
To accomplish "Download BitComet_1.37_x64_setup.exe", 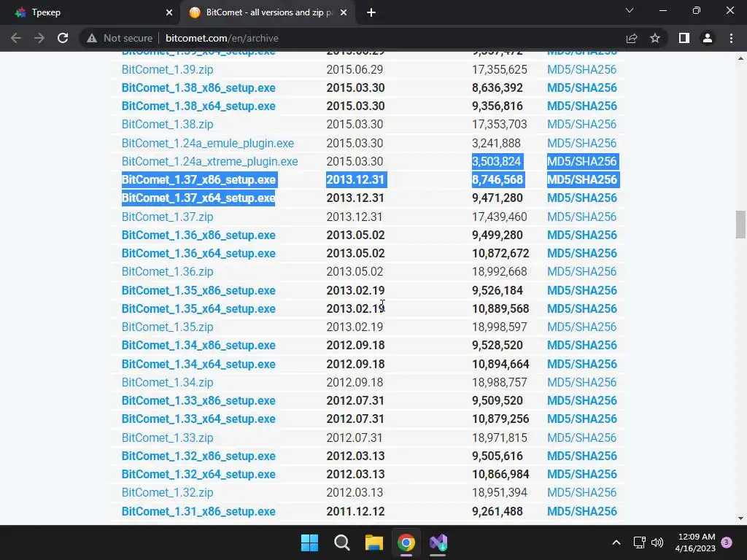I will tap(198, 198).
